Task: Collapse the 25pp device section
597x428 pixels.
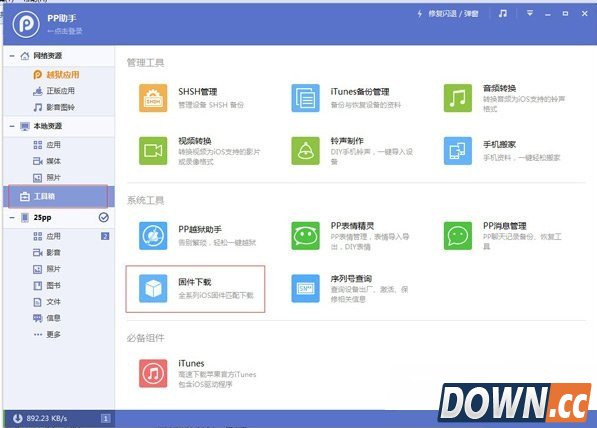Action: (x=12, y=218)
